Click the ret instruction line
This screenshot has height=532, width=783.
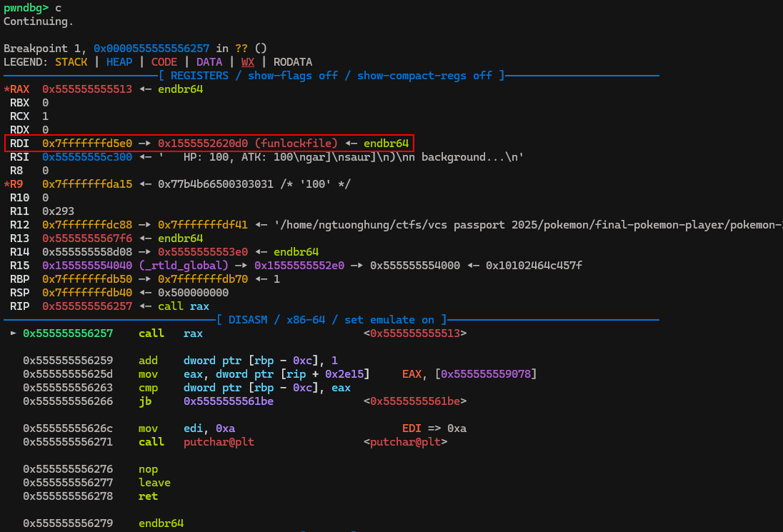click(149, 496)
